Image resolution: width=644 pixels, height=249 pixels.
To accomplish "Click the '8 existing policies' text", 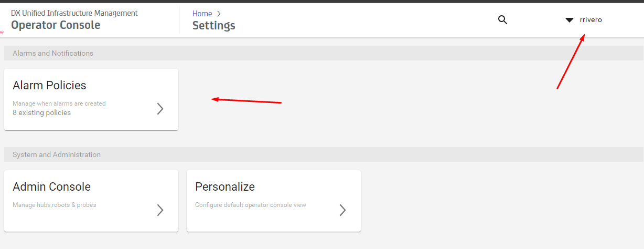I will point(41,112).
